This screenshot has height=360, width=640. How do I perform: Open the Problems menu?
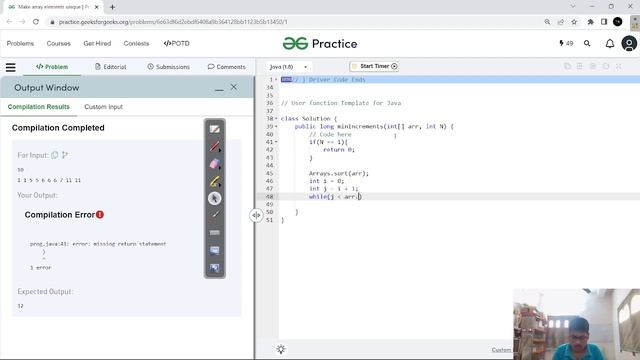[x=20, y=43]
